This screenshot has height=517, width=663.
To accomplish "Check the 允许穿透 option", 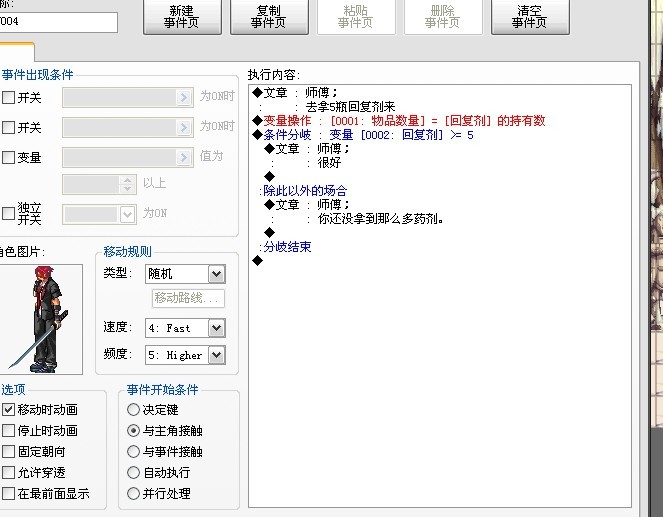I will pos(8,472).
